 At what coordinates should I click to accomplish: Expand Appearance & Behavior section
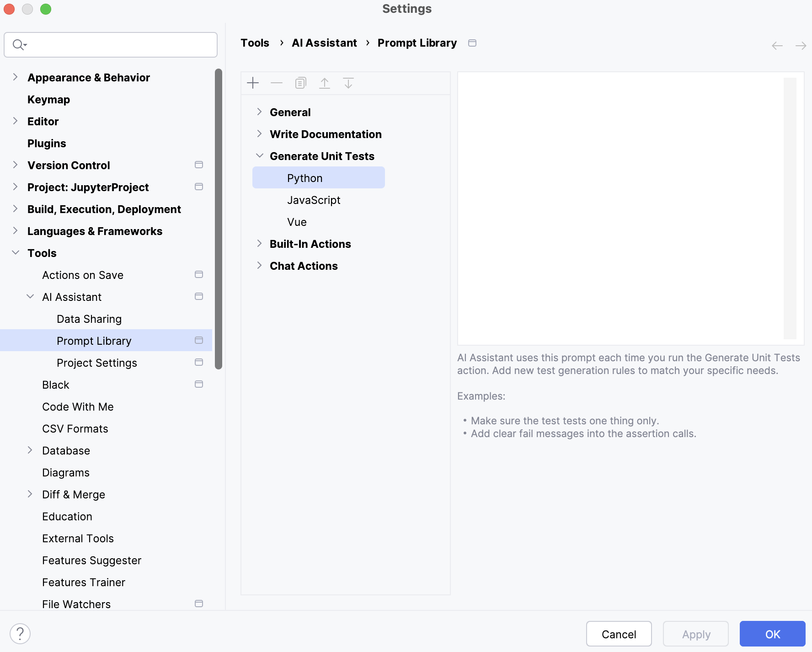click(15, 77)
